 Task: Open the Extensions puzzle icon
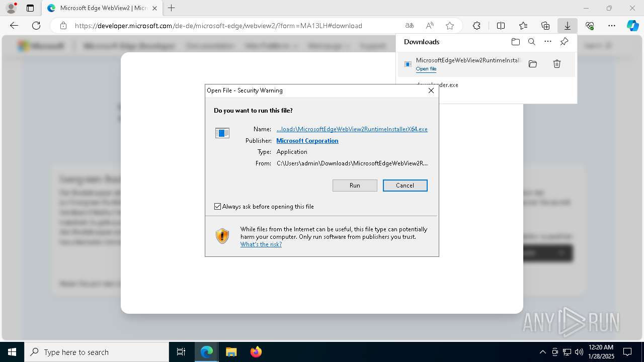coord(476,26)
